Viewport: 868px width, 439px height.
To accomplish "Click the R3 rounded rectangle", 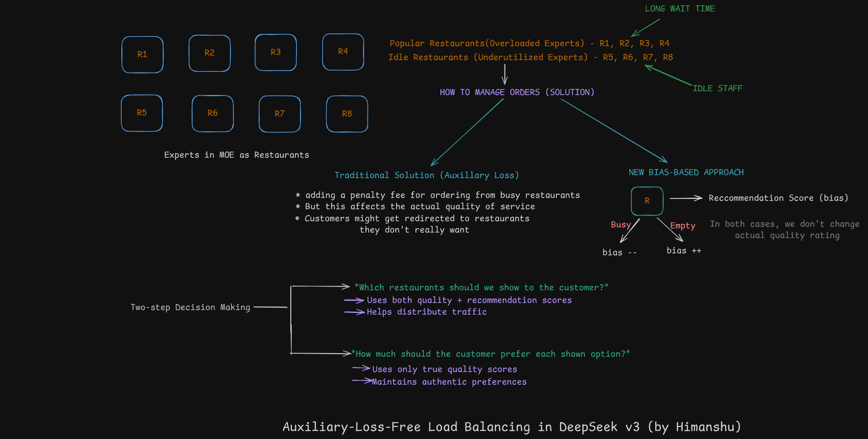I will point(276,52).
